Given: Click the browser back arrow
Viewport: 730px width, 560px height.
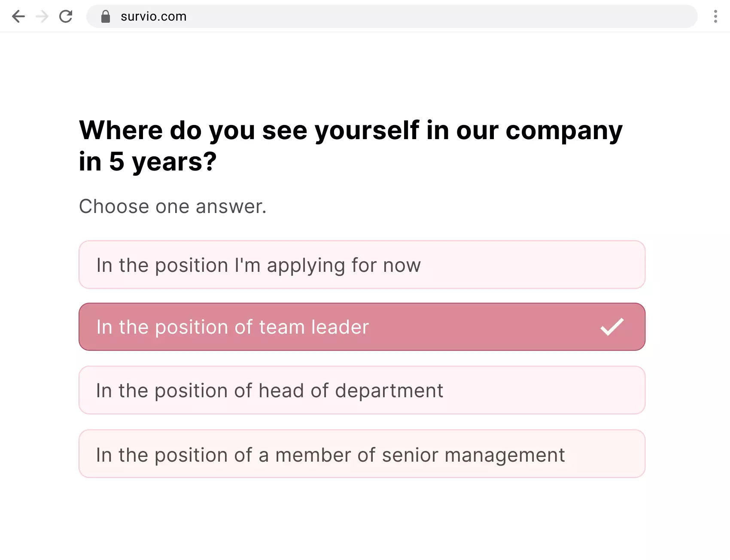Looking at the screenshot, I should click(18, 16).
